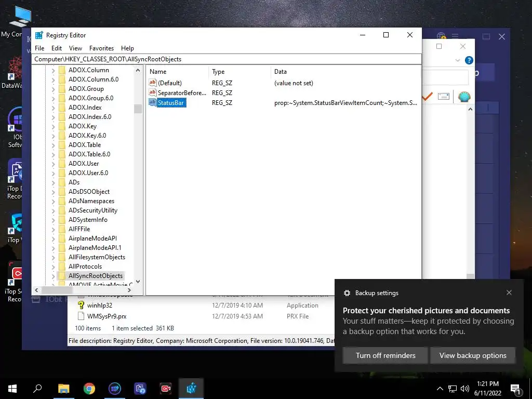Screen dimensions: 532x399
Task: Select the ADOX.Group.6.0 folder icon
Action: [x=62, y=98]
